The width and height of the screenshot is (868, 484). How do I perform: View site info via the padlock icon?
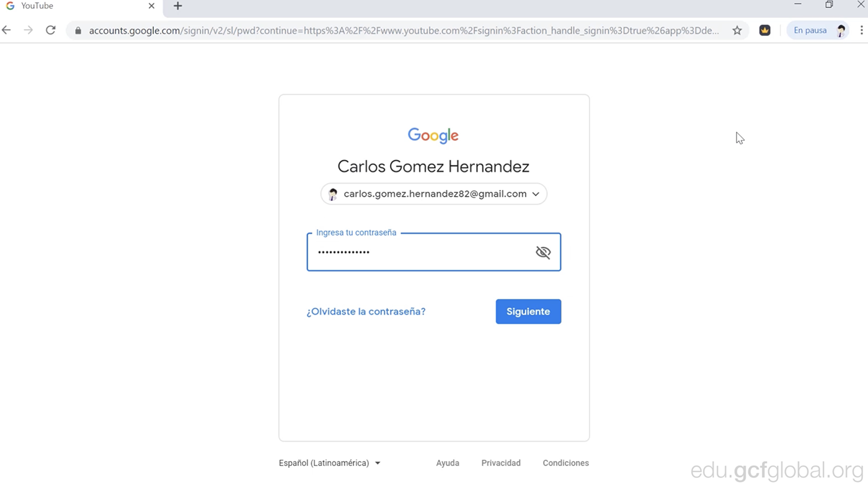pyautogui.click(x=78, y=30)
